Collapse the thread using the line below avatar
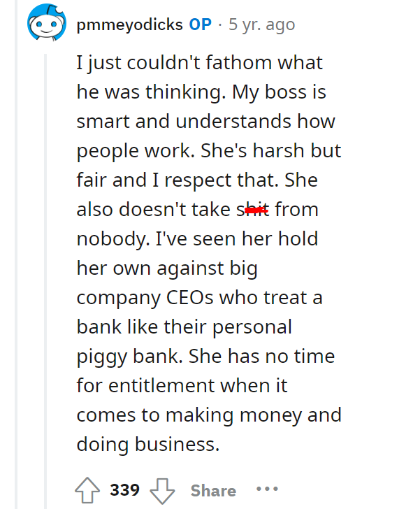 pyautogui.click(x=45, y=279)
